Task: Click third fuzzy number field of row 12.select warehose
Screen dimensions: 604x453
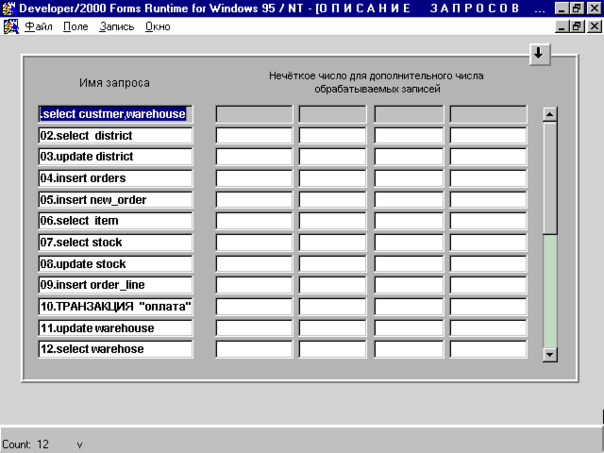Action: click(409, 349)
